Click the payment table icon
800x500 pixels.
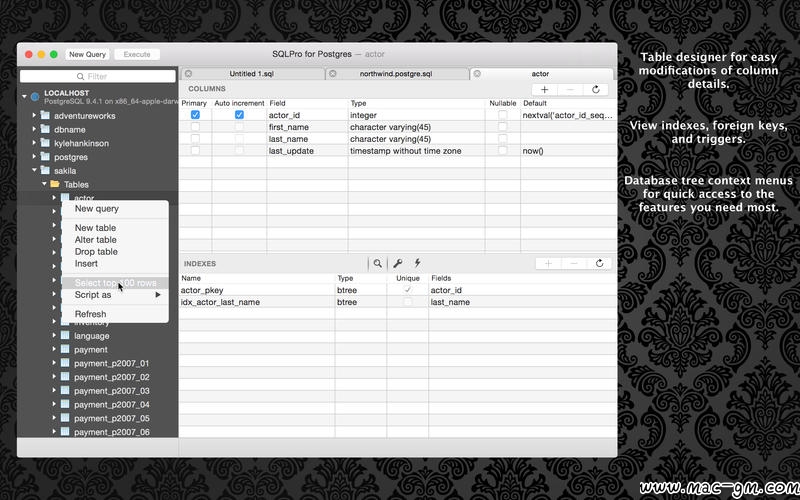[65, 349]
